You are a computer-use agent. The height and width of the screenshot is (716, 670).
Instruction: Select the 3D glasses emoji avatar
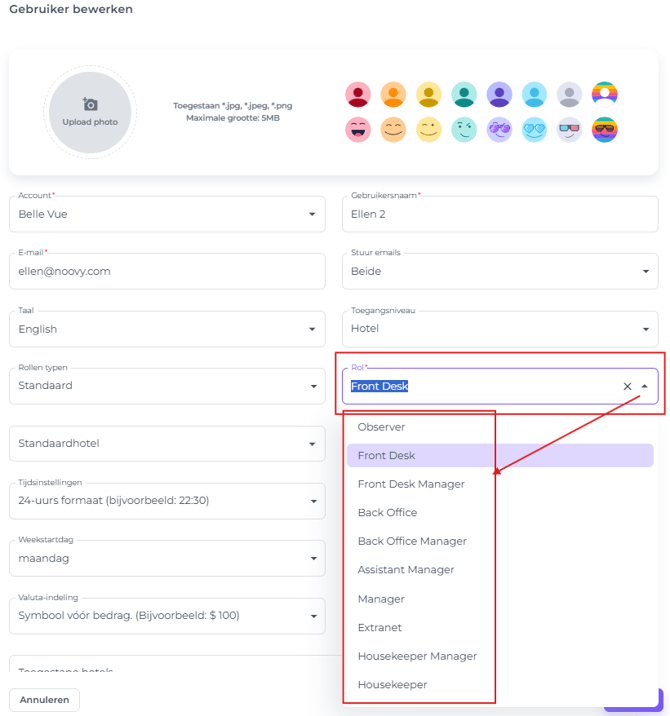point(569,130)
